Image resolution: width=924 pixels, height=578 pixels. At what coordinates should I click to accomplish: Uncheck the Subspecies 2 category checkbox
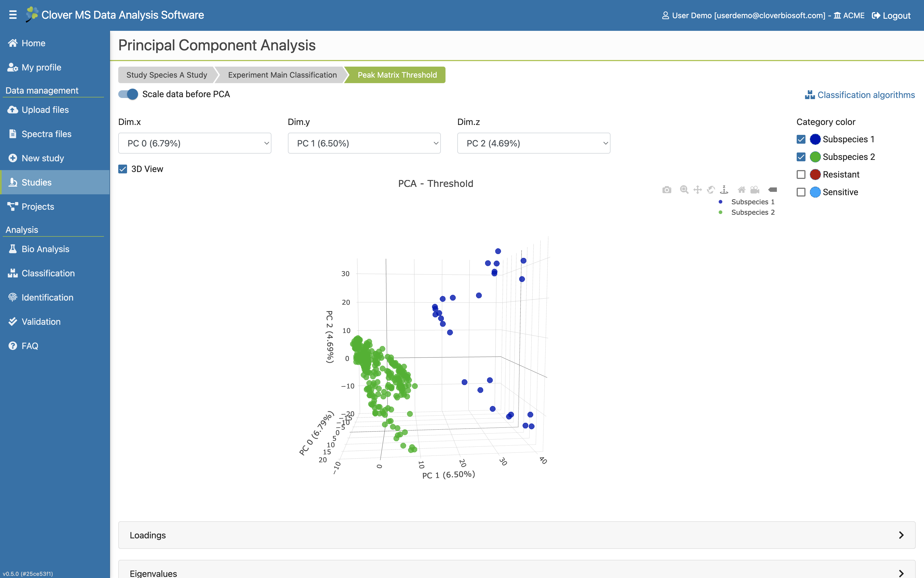801,157
